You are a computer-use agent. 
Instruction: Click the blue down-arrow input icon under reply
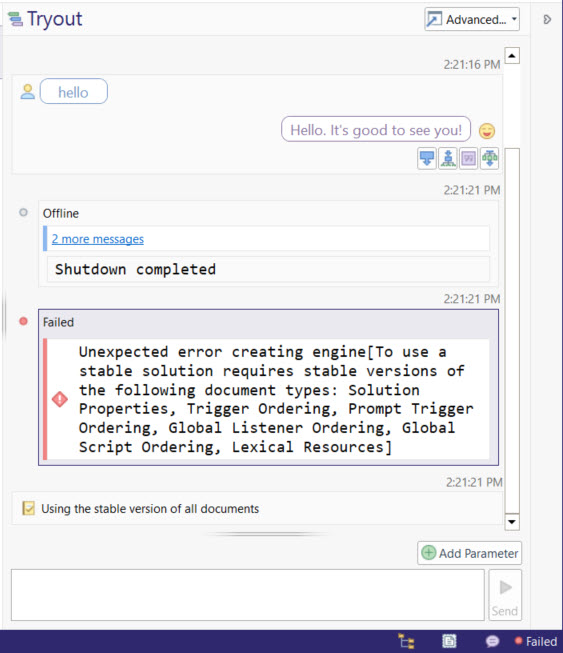tap(427, 159)
